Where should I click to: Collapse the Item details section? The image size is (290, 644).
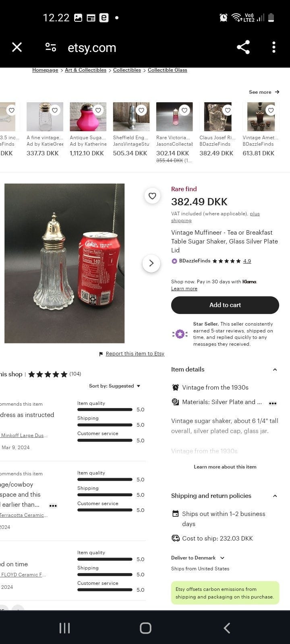pyautogui.click(x=275, y=369)
